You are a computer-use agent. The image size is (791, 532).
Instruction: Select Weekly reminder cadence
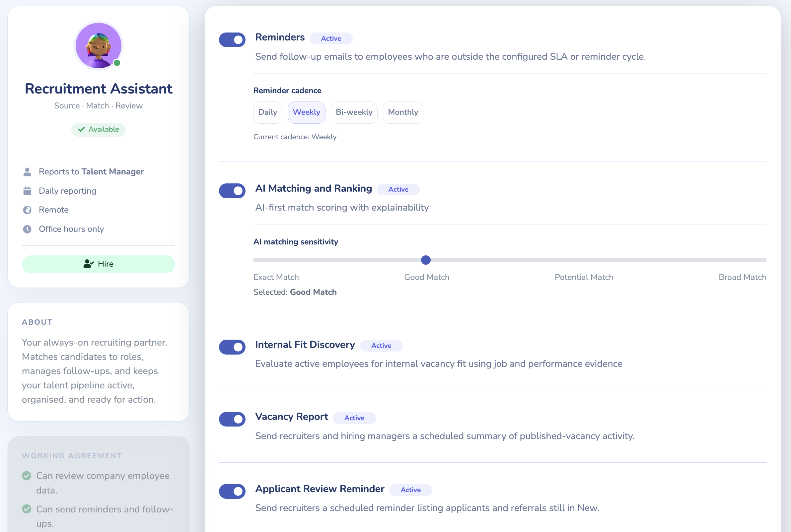point(307,112)
